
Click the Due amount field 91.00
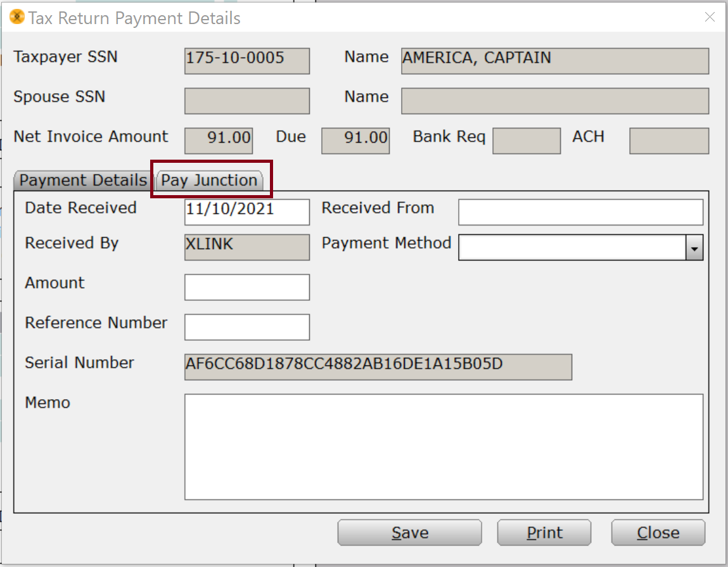[x=355, y=141]
